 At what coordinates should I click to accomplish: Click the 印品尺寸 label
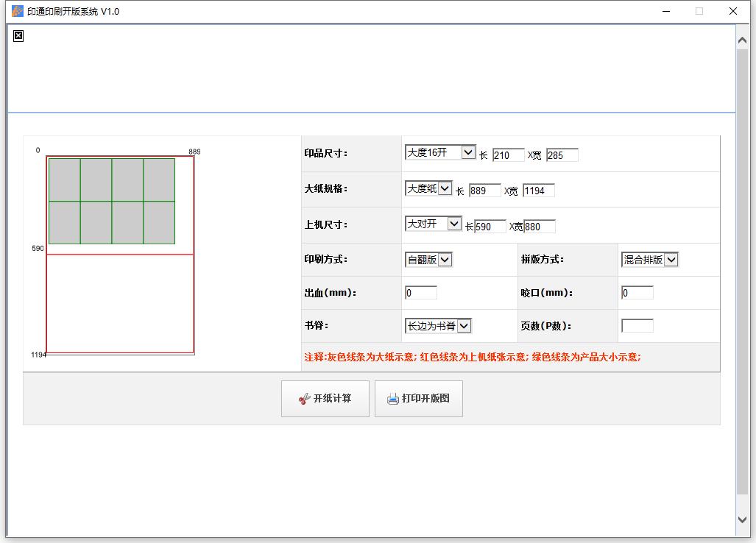325,153
